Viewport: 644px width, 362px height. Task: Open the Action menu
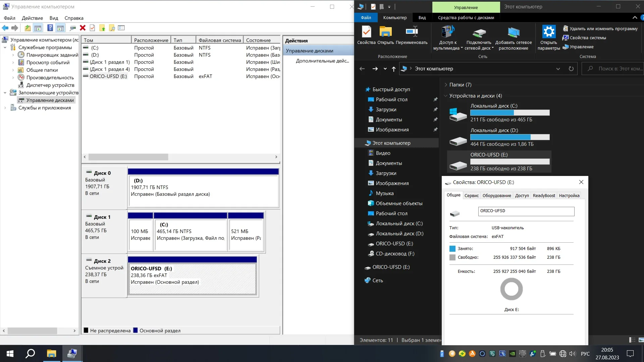click(32, 18)
